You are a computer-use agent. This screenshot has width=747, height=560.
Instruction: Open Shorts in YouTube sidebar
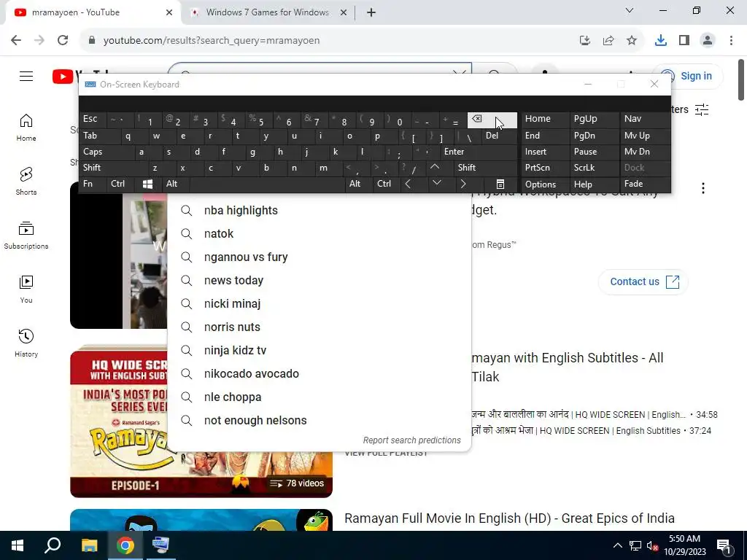coord(26,182)
